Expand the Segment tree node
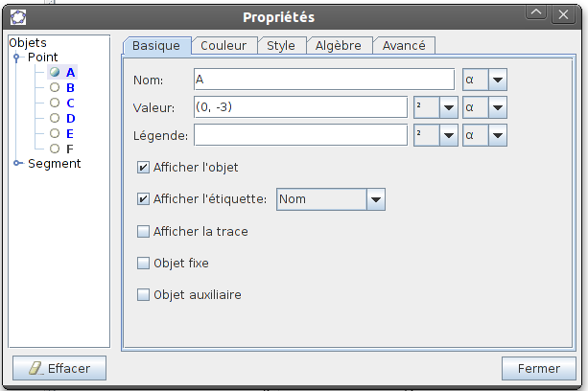Viewport: 588px width, 391px height. pyautogui.click(x=17, y=164)
